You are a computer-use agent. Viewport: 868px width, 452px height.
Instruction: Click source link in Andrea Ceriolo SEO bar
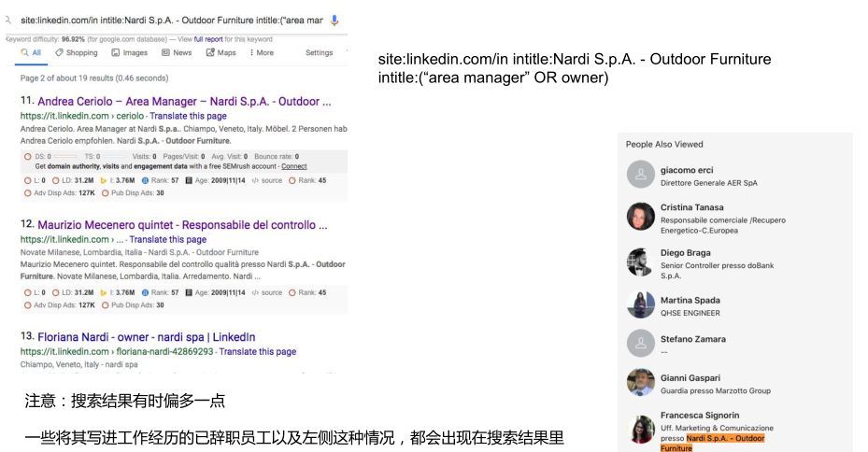pyautogui.click(x=267, y=180)
